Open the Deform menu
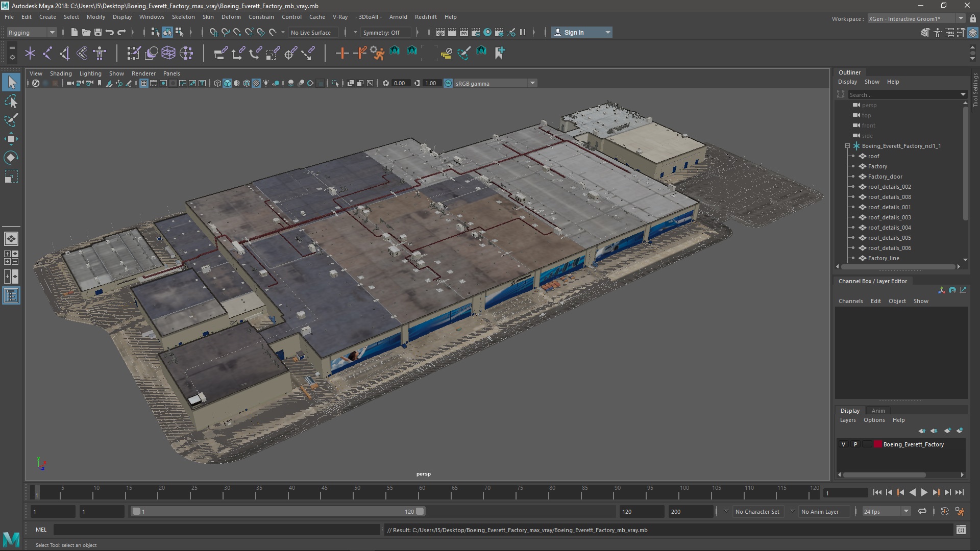The height and width of the screenshot is (551, 980). (231, 17)
